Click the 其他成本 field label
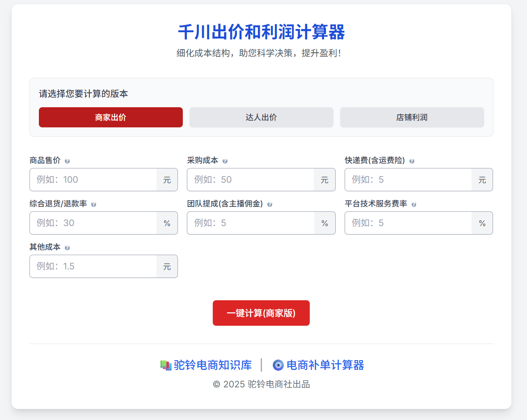 click(45, 247)
